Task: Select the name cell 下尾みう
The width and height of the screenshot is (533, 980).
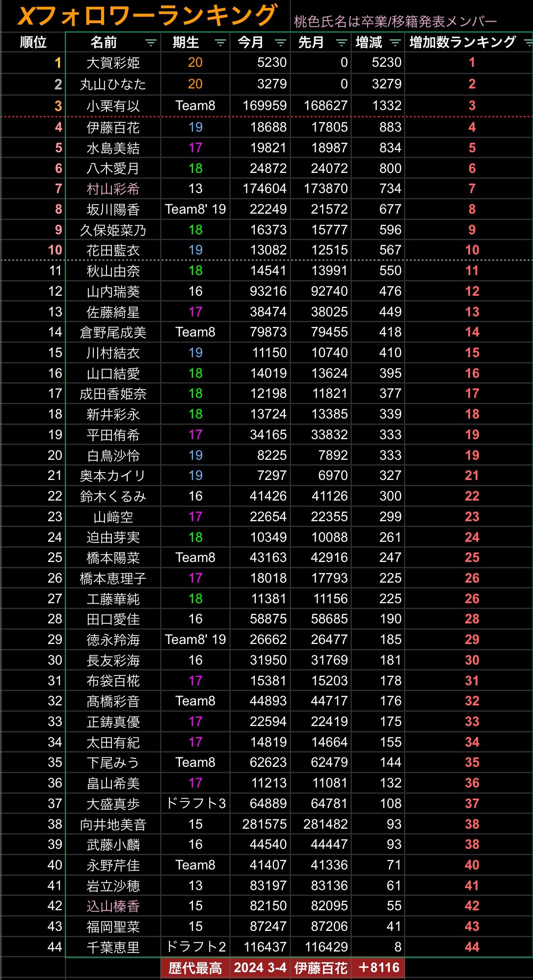Action: pyautogui.click(x=113, y=762)
